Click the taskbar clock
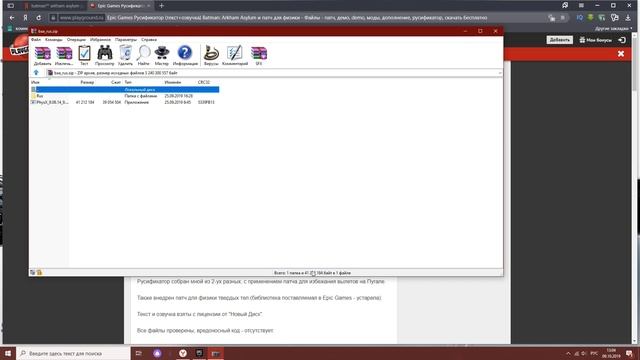The height and width of the screenshot is (360, 640). 611,353
